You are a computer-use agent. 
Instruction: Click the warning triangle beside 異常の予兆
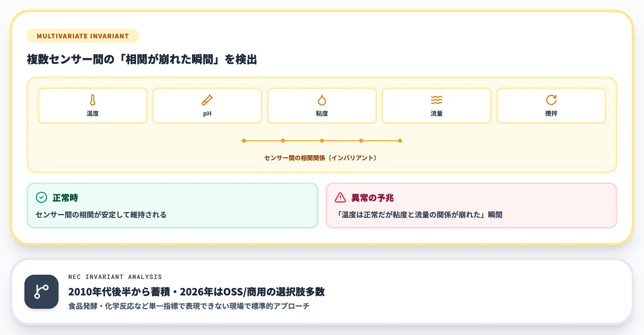click(x=340, y=198)
